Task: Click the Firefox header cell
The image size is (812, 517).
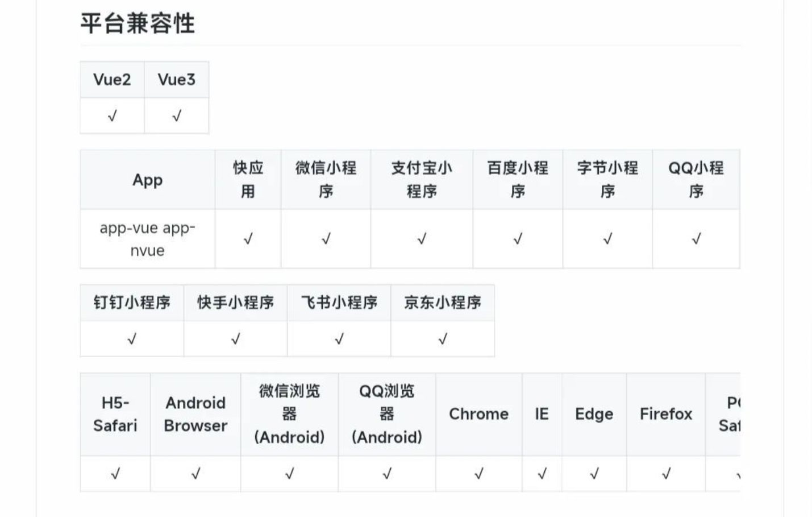Action: [x=666, y=415]
